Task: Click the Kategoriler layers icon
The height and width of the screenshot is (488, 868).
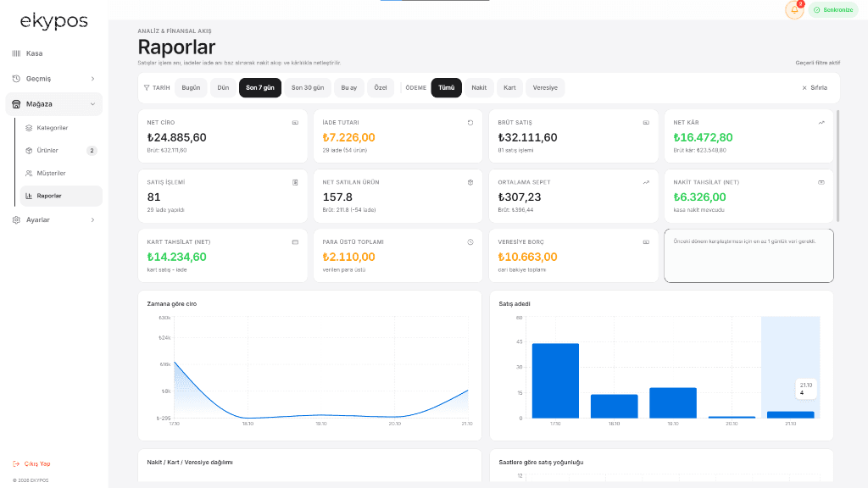Action: pyautogui.click(x=29, y=128)
